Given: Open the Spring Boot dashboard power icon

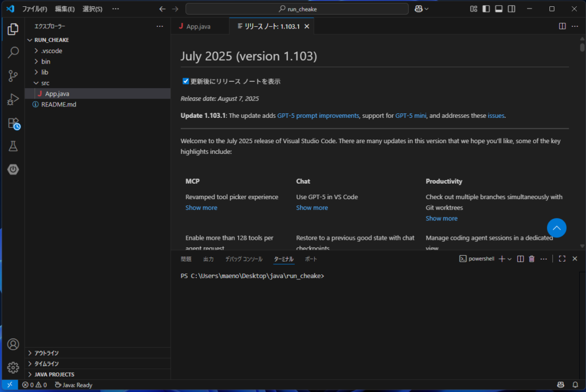Looking at the screenshot, I should tap(13, 169).
